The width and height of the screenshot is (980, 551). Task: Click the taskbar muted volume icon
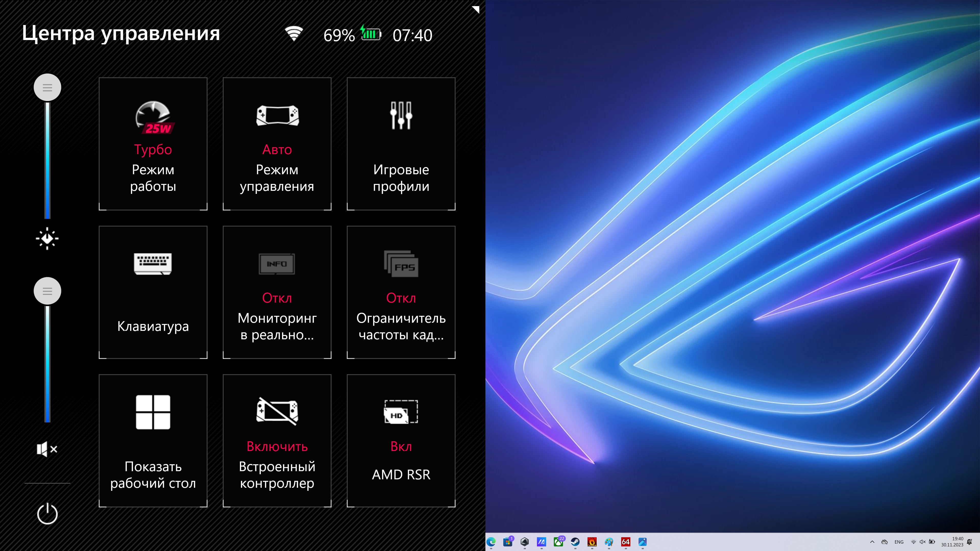923,542
